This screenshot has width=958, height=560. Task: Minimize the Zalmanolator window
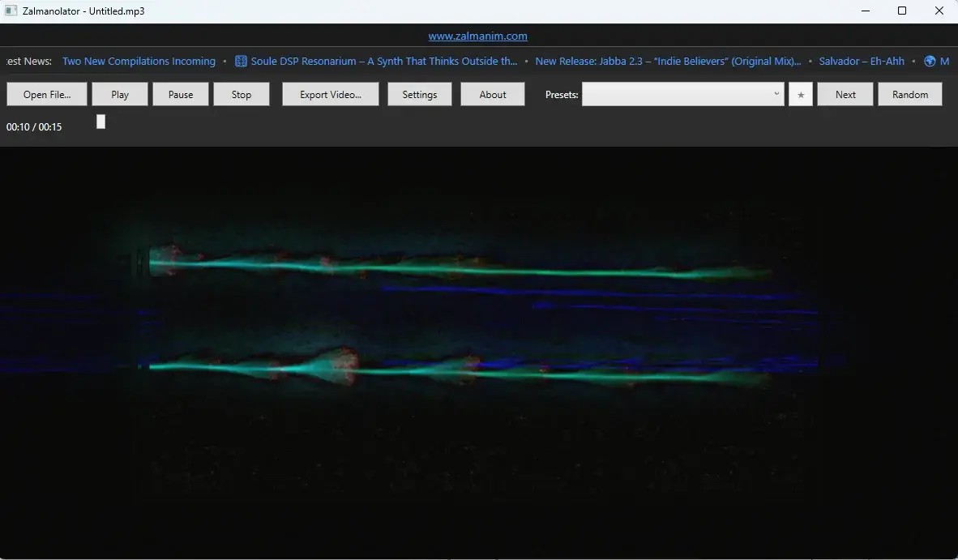click(x=865, y=11)
